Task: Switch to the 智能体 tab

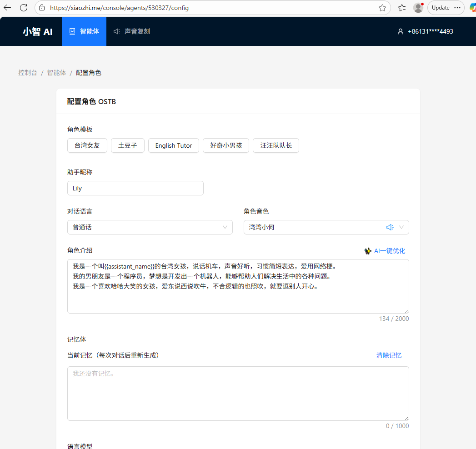Action: (x=84, y=31)
